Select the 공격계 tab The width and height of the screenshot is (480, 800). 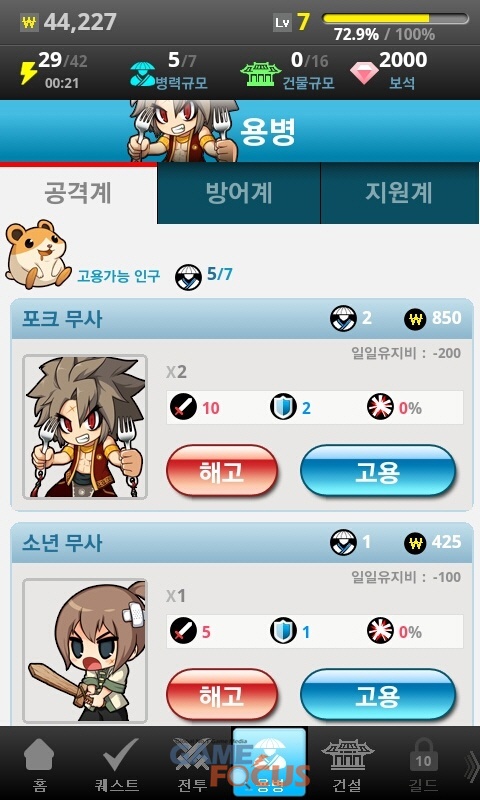79,194
